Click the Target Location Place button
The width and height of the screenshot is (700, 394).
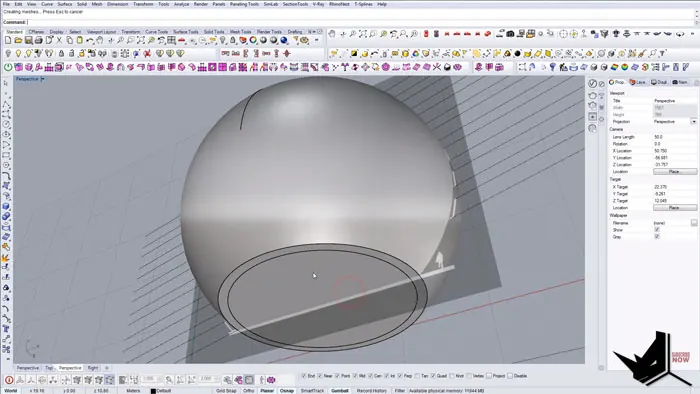pos(675,208)
